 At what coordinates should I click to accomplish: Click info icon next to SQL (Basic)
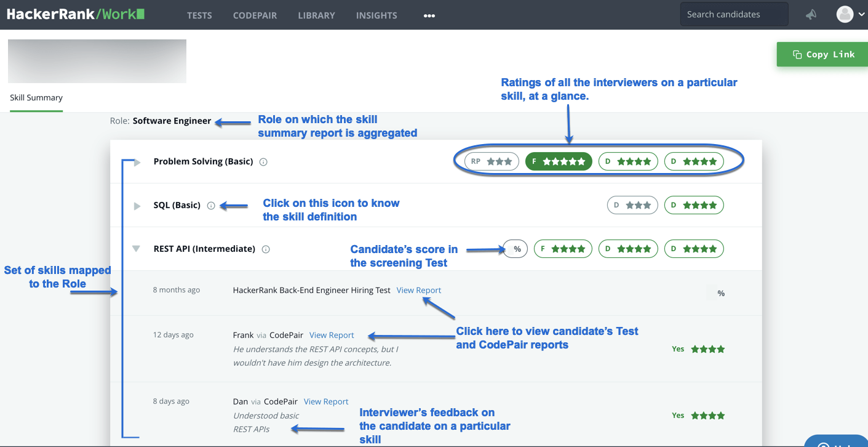211,206
